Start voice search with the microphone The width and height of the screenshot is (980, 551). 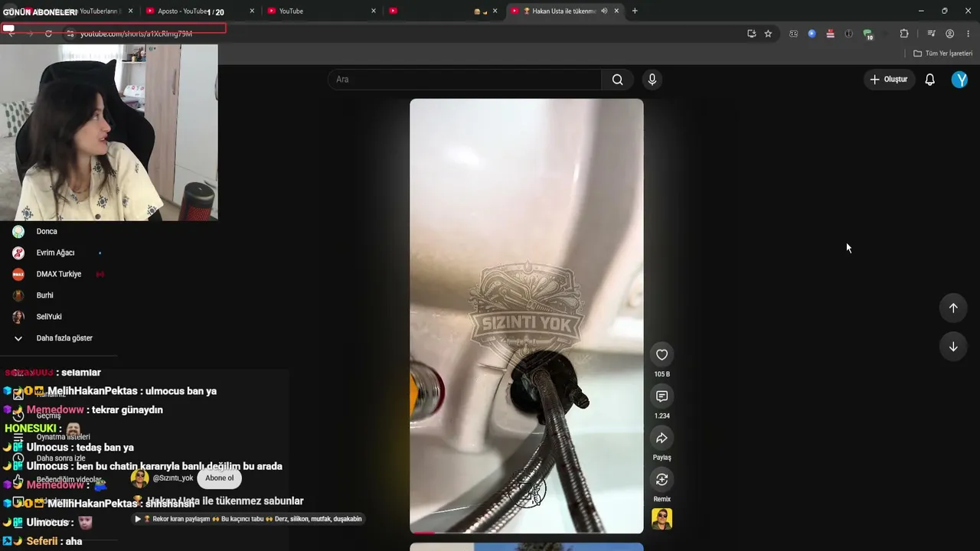(x=652, y=80)
